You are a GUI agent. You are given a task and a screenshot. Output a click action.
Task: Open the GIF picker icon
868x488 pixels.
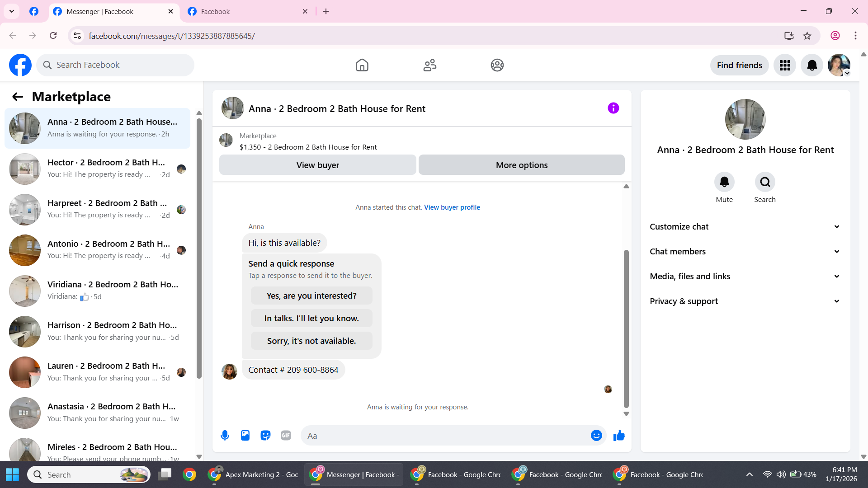286,436
